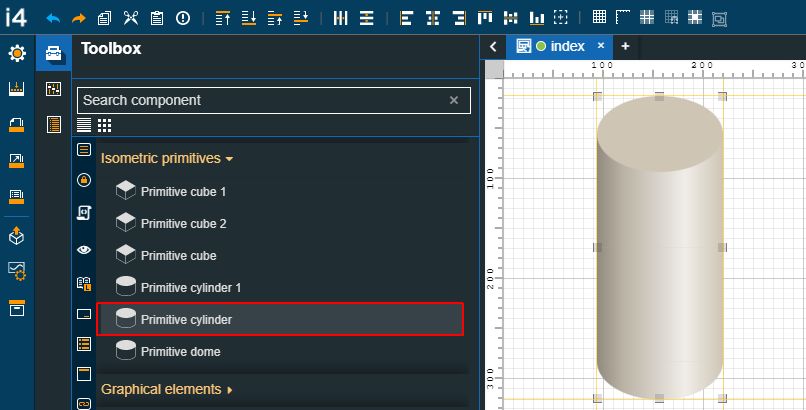Switch to the index tab
This screenshot has width=806, height=410.
point(559,46)
